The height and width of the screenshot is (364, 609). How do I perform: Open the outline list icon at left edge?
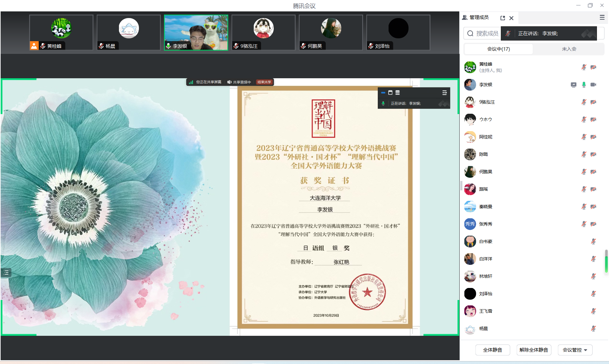coord(6,272)
